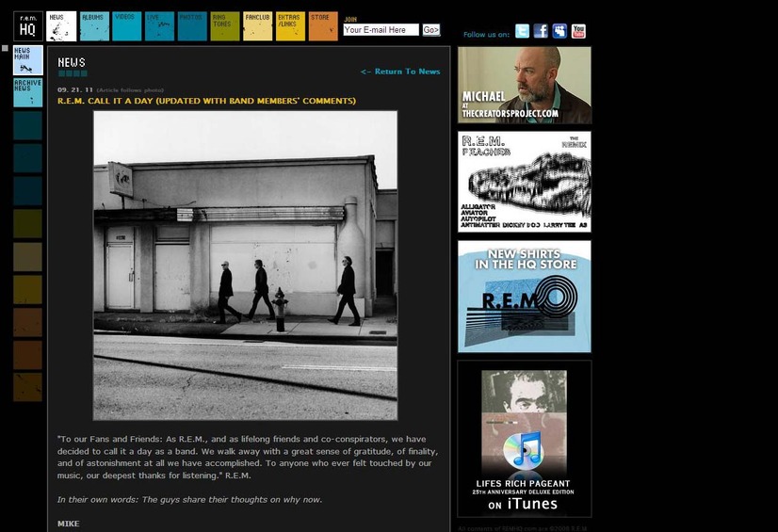Open the Photos navigation tile

(192, 26)
